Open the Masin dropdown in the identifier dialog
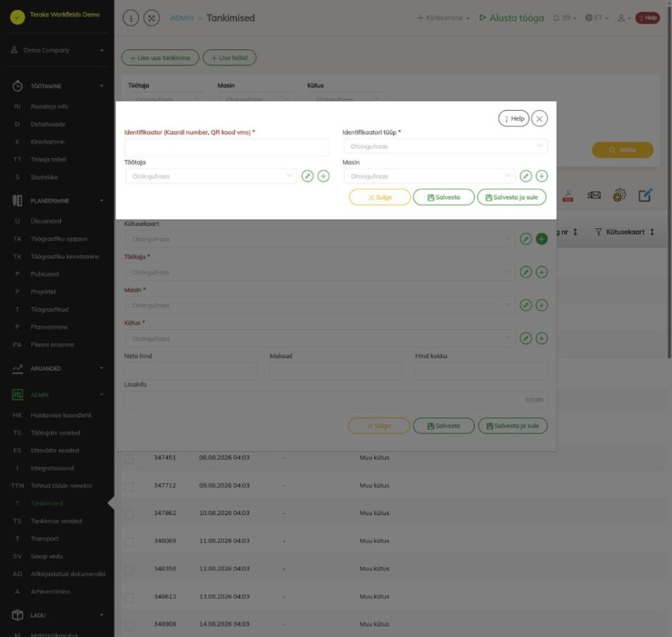Viewport: 672px width, 637px height. (x=429, y=176)
